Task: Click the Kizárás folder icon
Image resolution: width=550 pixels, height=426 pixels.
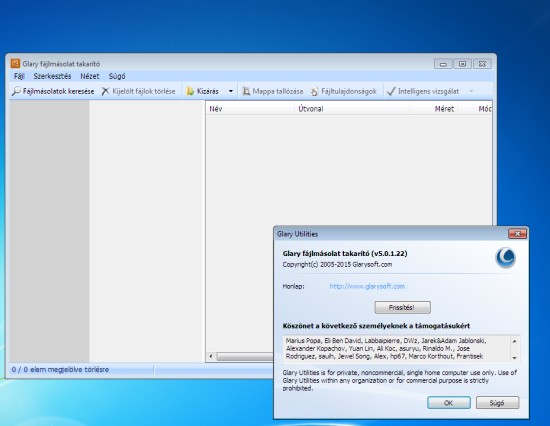Action: [x=190, y=91]
